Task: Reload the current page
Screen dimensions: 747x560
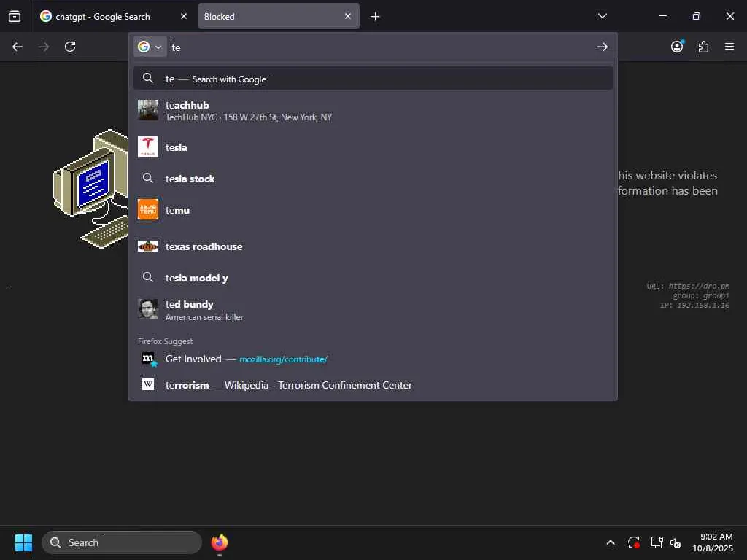Action: (x=70, y=47)
